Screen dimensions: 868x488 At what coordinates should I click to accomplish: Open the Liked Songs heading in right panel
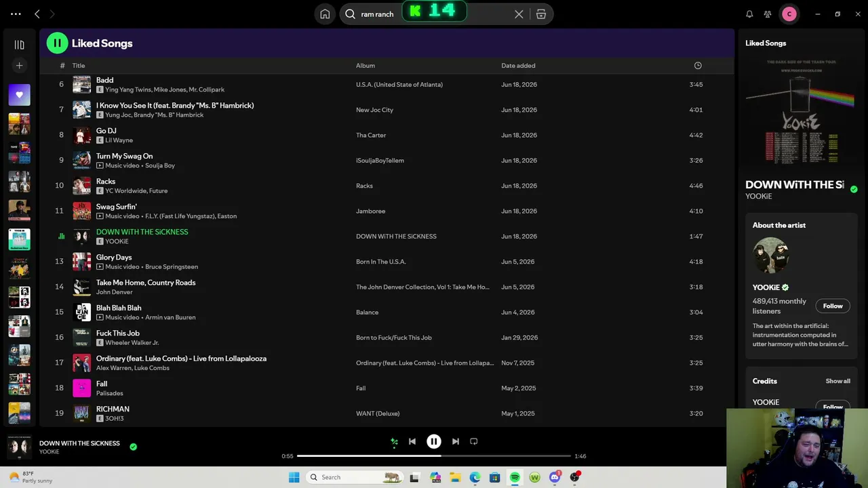click(x=766, y=43)
